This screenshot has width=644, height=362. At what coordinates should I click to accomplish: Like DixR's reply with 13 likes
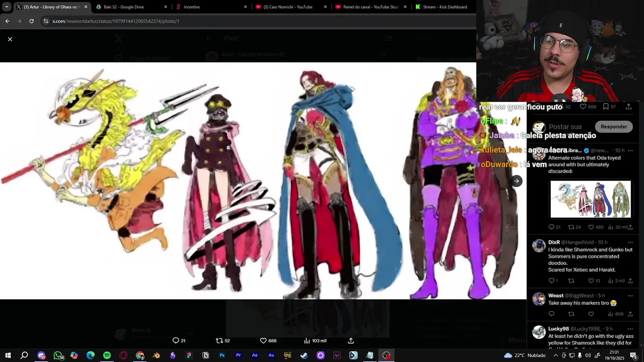click(x=594, y=281)
